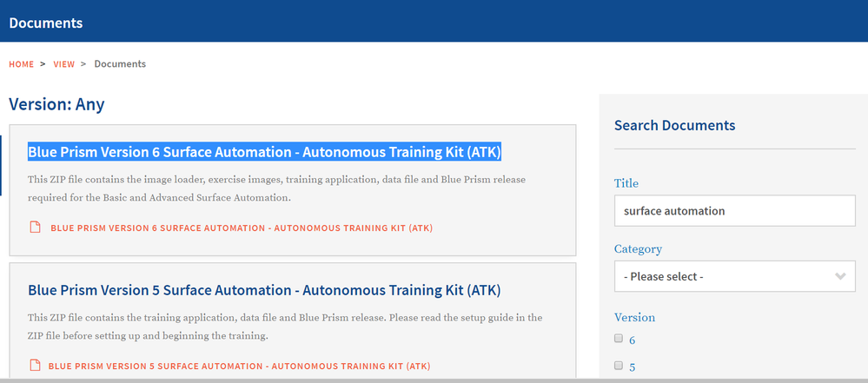Click the Documents breadcrumb text
868x383 pixels.
[120, 63]
